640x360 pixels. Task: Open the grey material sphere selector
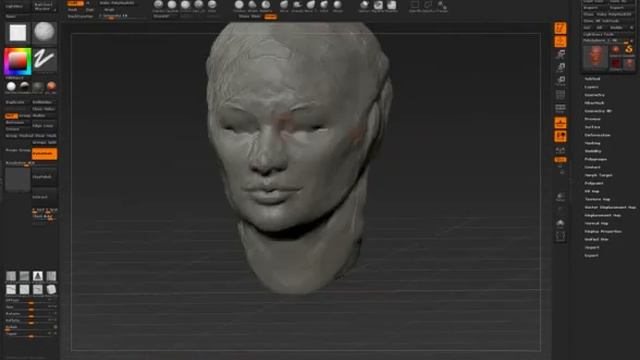point(44,33)
